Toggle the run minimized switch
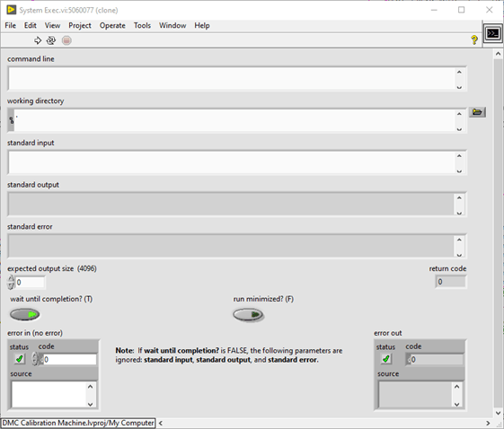 (x=248, y=315)
